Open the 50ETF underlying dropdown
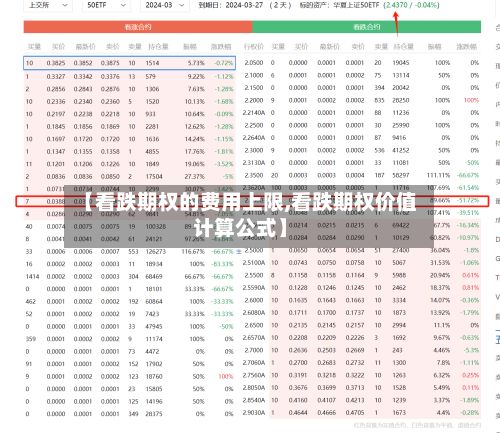500x433 pixels. click(106, 5)
